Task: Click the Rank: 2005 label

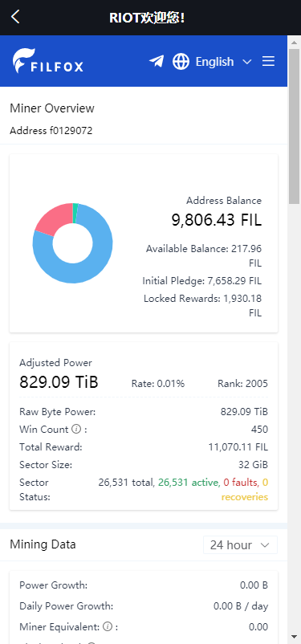Action: tap(242, 384)
